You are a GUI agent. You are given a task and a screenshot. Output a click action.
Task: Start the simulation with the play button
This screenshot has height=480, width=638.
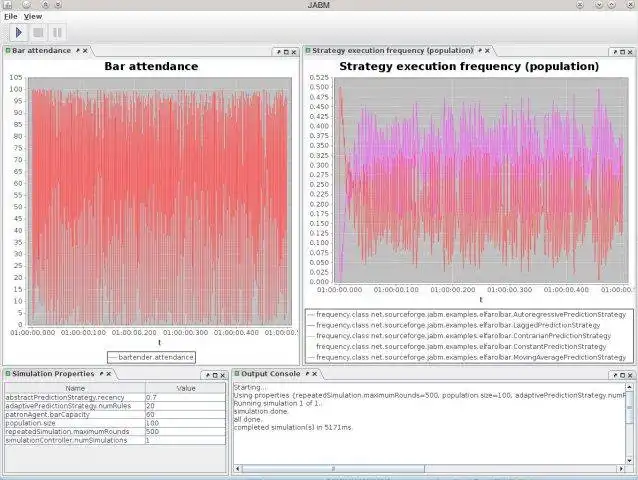(x=19, y=33)
